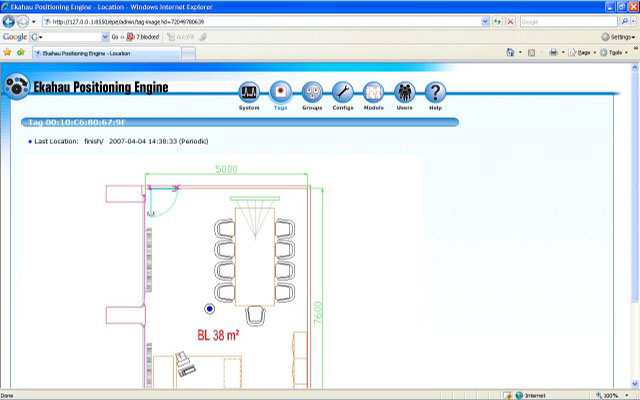Open the Tags section icon
The height and width of the screenshot is (400, 640).
(280, 92)
